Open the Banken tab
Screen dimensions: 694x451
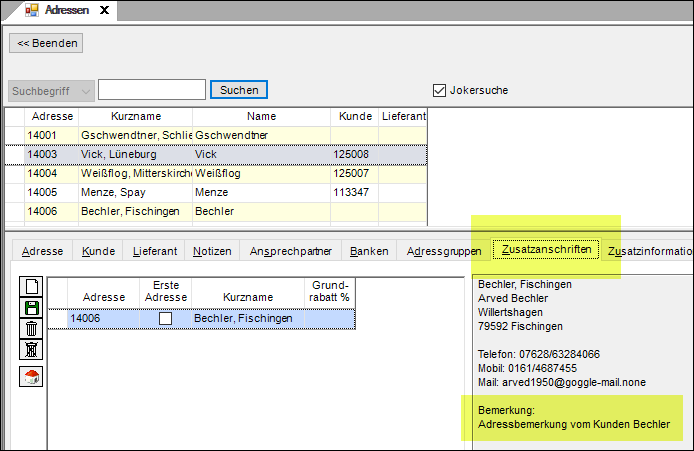369,250
